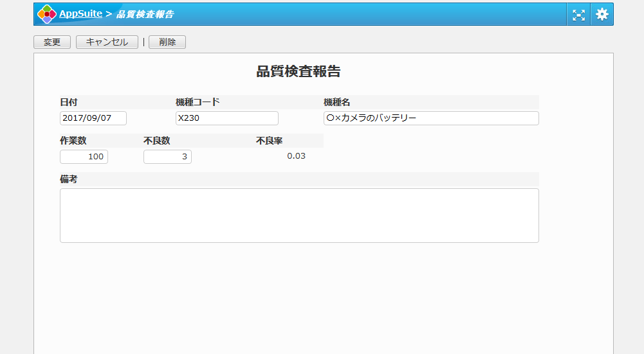This screenshot has height=354, width=644.
Task: Open settings with the gear icon
Action: [x=602, y=14]
